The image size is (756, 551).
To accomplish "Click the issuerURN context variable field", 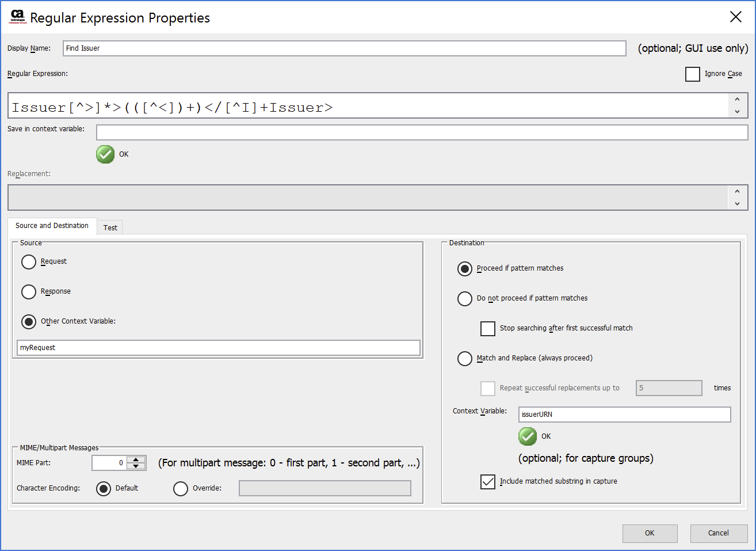I will 624,414.
